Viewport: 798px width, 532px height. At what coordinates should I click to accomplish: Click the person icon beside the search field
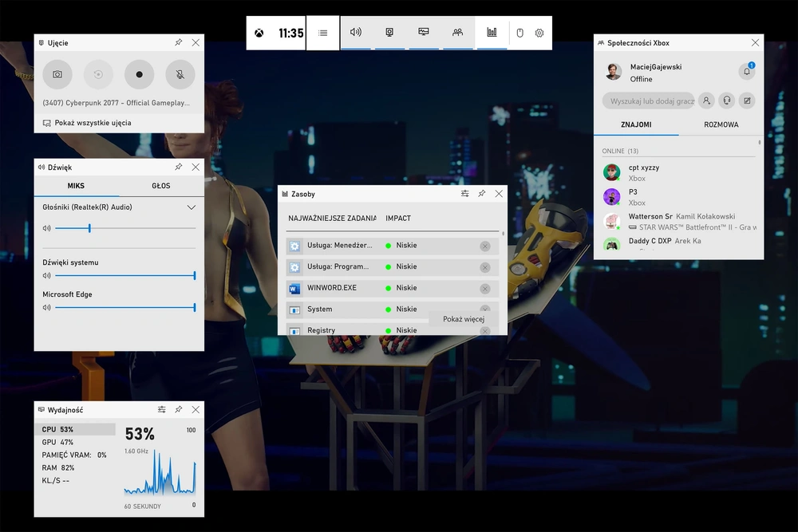706,100
